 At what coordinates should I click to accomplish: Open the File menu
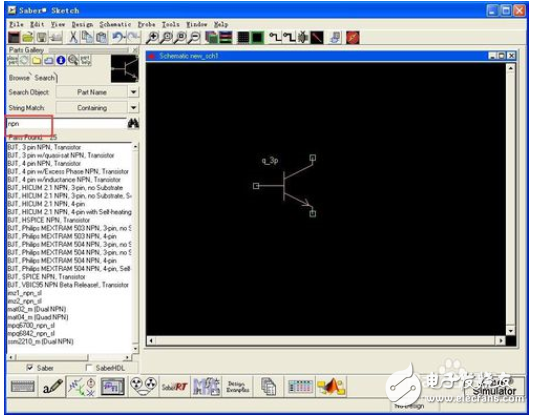tap(16, 24)
